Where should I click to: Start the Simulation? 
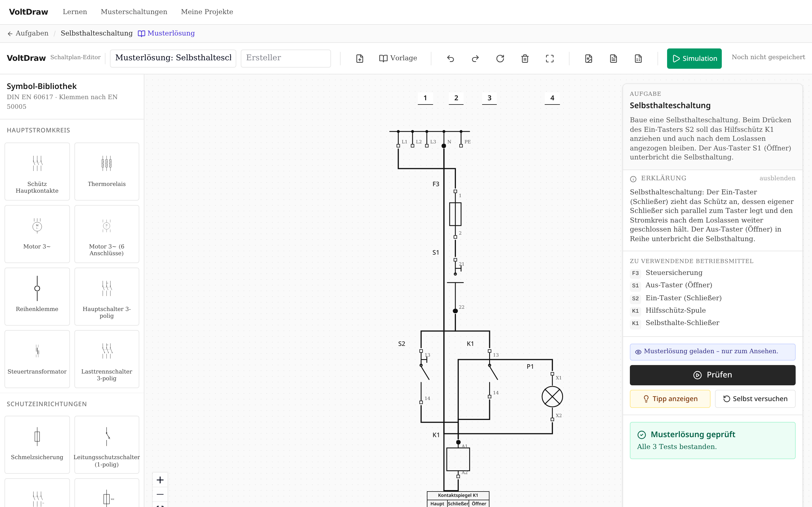(694, 59)
